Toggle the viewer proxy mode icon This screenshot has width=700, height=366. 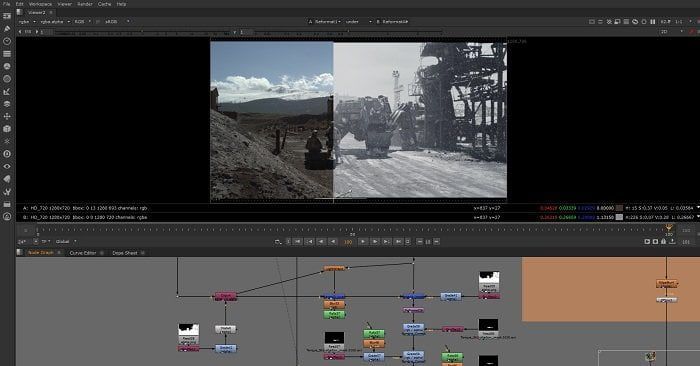pos(618,21)
